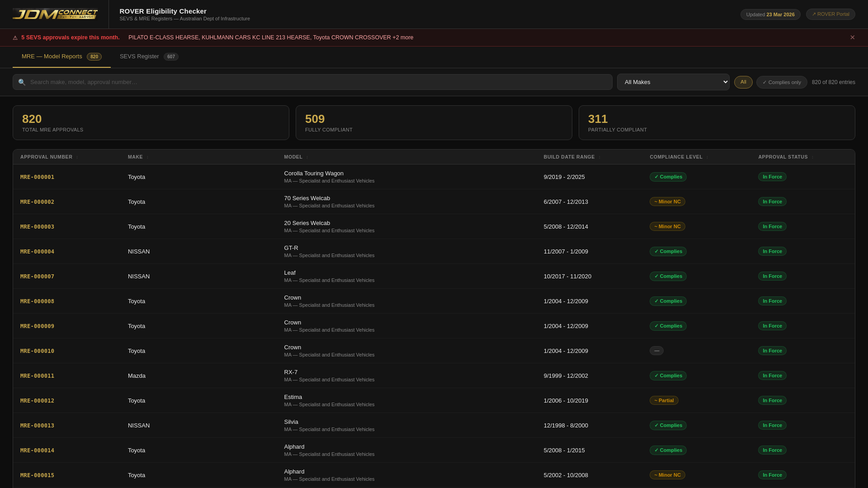
Task: Click In Force badge for MRE-000015
Action: click(772, 475)
